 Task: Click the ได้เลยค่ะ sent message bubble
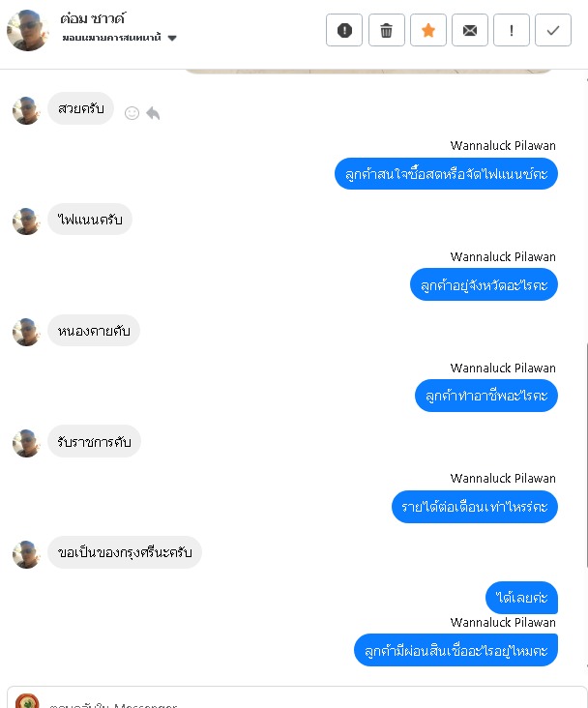point(521,598)
